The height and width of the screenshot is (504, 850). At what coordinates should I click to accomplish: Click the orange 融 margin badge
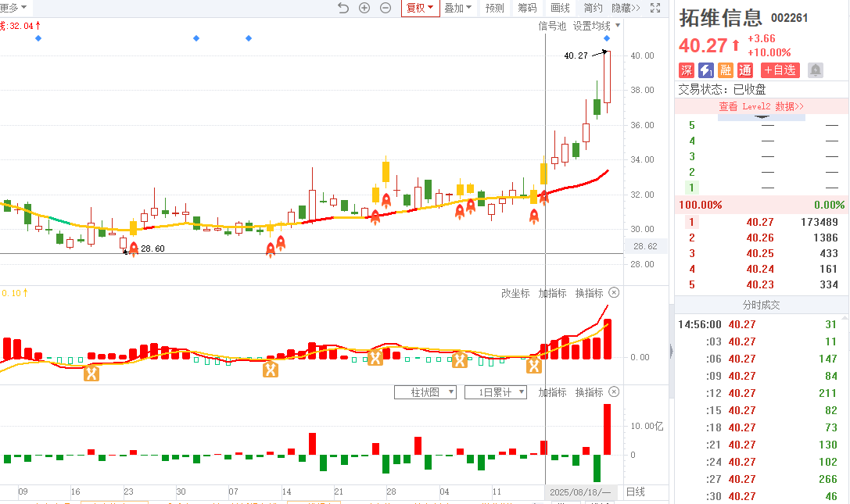[x=726, y=70]
